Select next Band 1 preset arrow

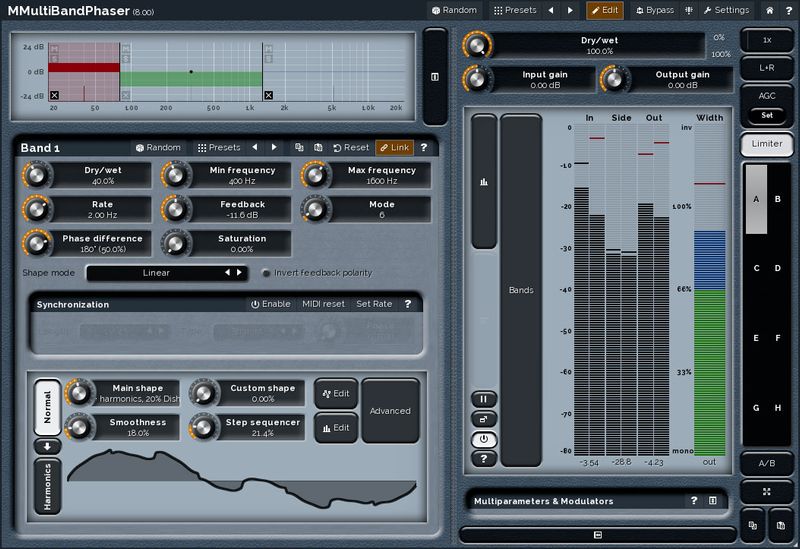(x=274, y=147)
